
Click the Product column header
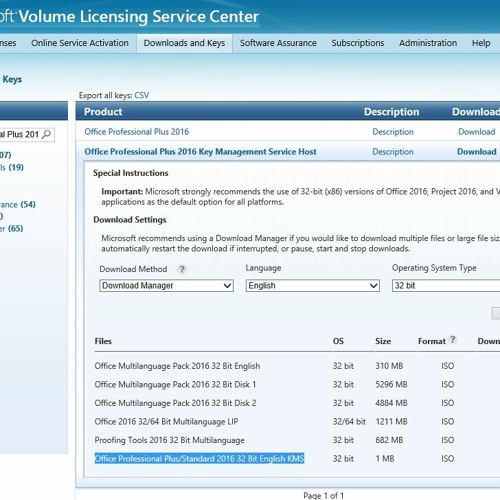click(x=103, y=112)
